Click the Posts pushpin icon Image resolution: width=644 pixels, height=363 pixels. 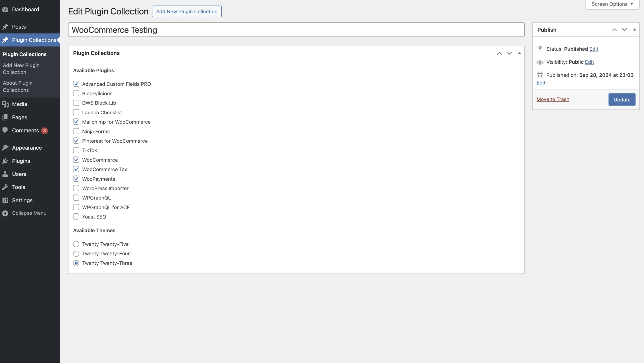(5, 27)
